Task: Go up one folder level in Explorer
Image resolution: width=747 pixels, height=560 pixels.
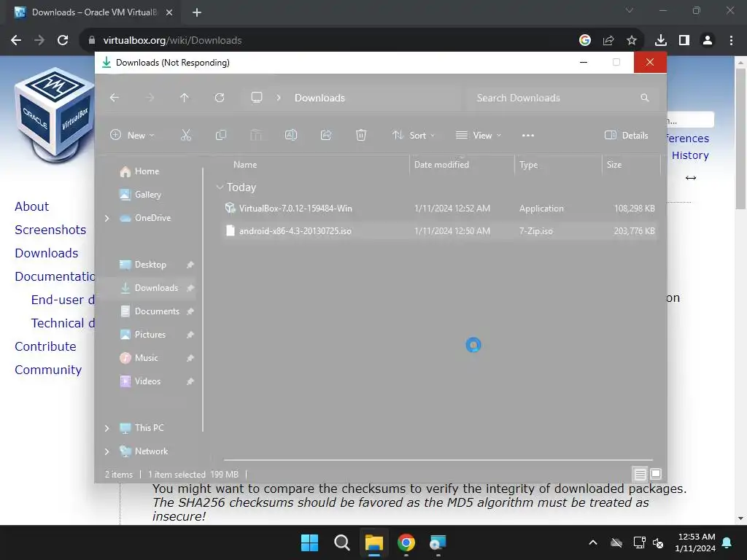Action: (185, 98)
